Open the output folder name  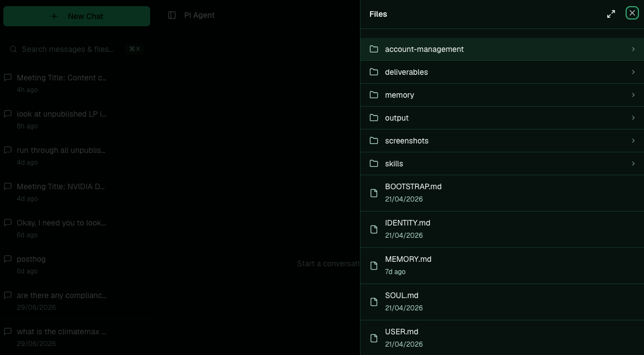[x=397, y=118]
